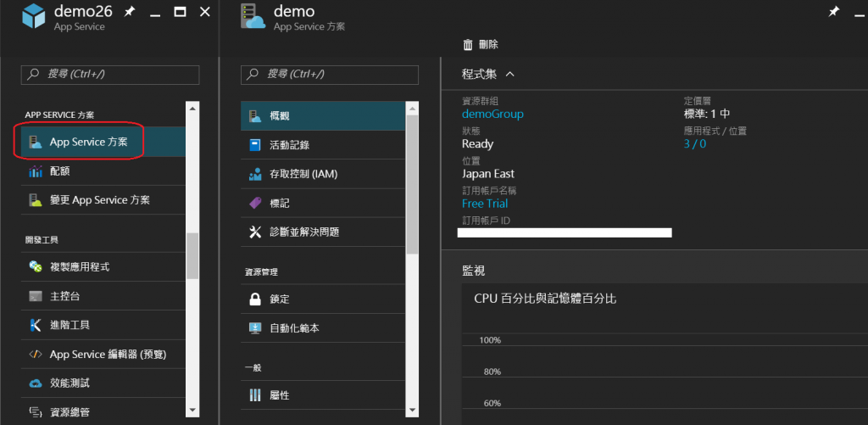The width and height of the screenshot is (868, 425).
Task: Click scroll-down arrow in demo plan menu scrollbar
Action: click(x=413, y=410)
